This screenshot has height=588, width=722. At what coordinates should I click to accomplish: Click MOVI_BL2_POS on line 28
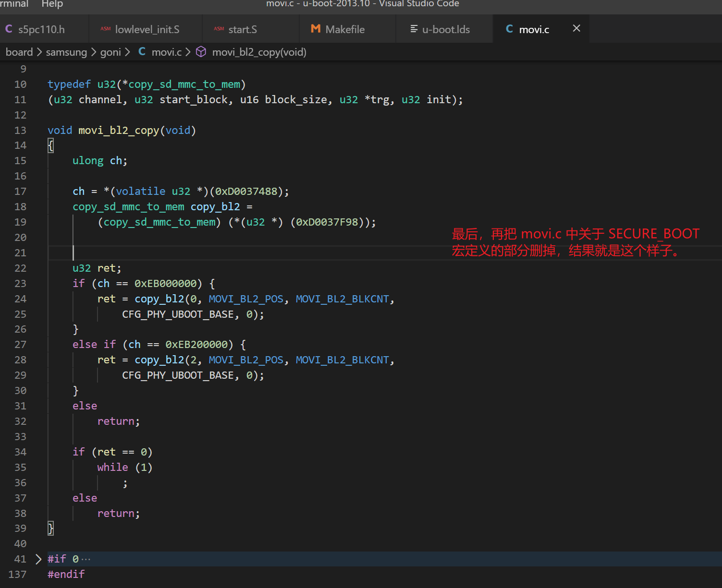246,360
